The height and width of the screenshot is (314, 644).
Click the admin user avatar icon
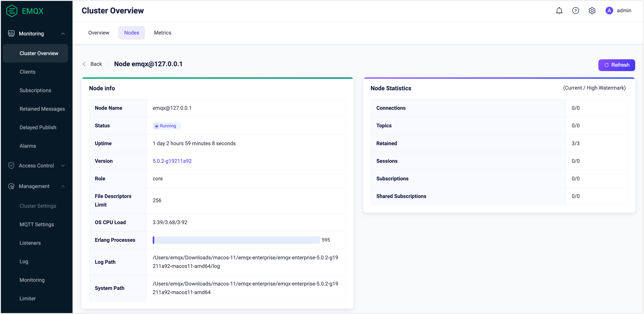point(609,11)
